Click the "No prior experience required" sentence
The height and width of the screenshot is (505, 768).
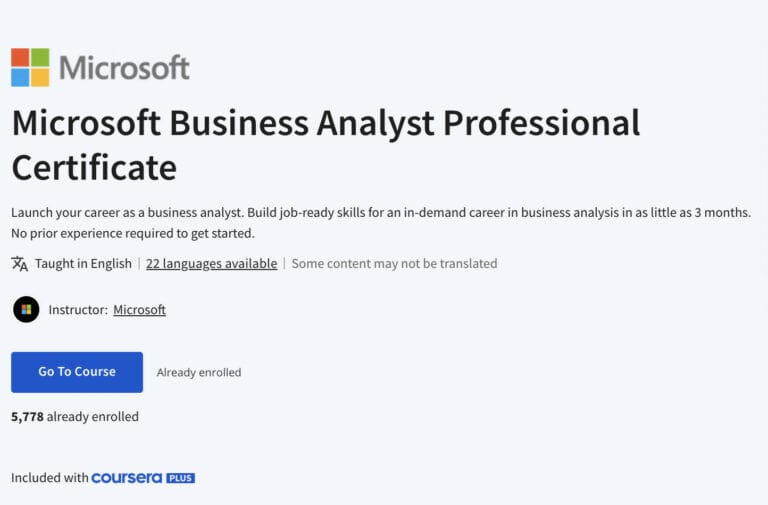coord(133,234)
